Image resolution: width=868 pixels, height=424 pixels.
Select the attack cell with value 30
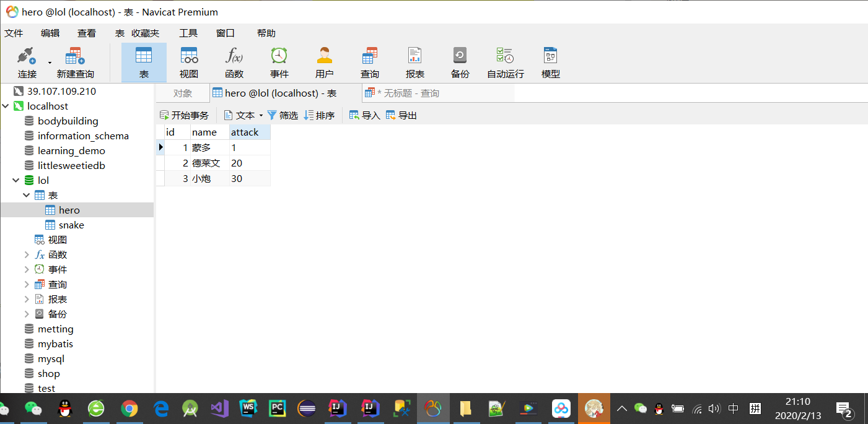click(x=250, y=179)
